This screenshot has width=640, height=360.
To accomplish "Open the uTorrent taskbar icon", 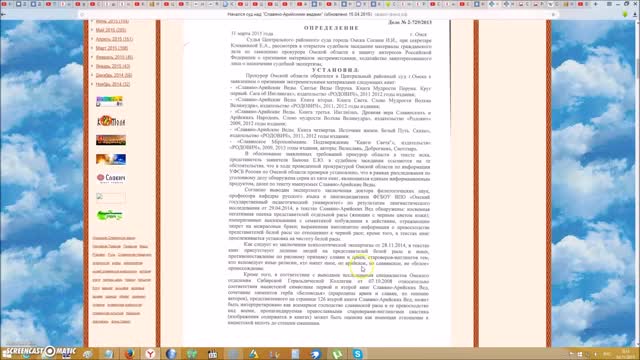I will [x=337, y=353].
